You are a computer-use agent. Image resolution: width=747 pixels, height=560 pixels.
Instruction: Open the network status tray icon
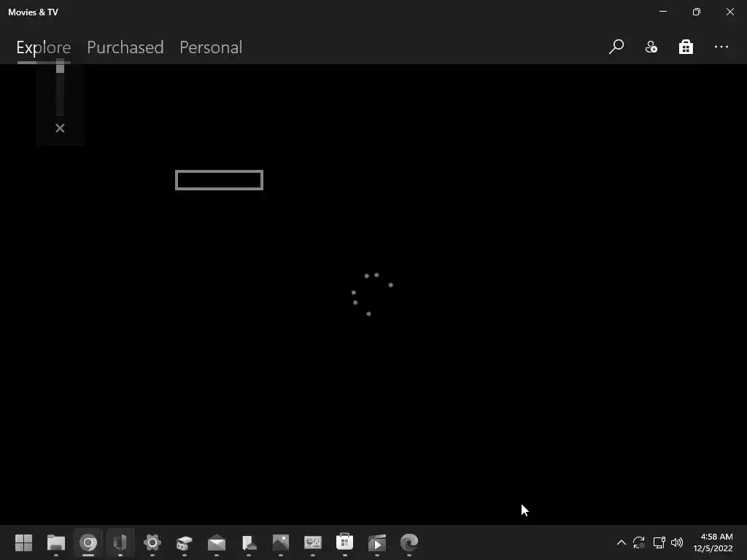pyautogui.click(x=659, y=542)
